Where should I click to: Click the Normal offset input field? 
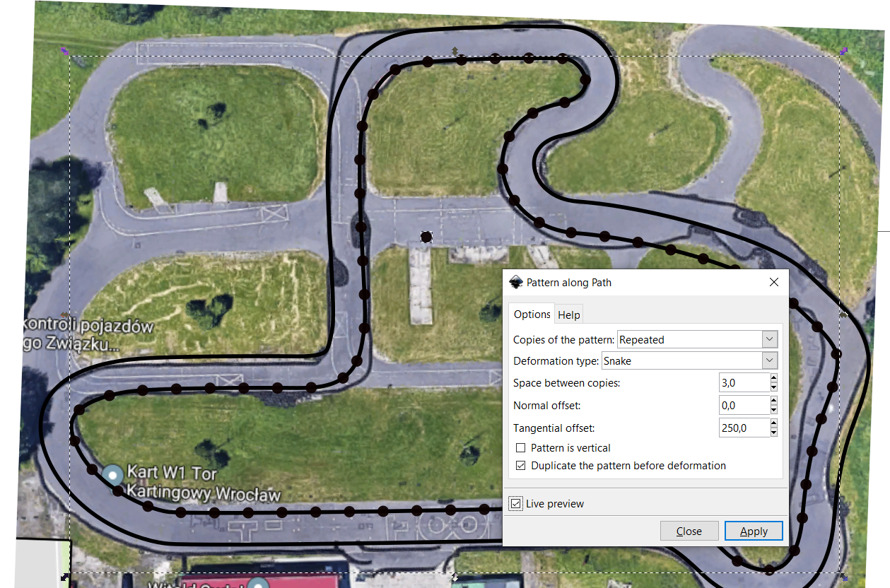tap(744, 406)
